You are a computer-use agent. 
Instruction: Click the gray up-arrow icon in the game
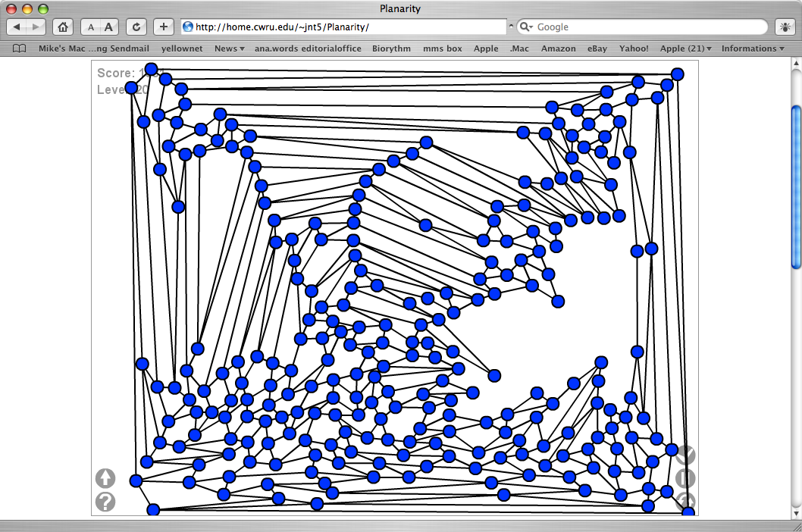pos(105,478)
